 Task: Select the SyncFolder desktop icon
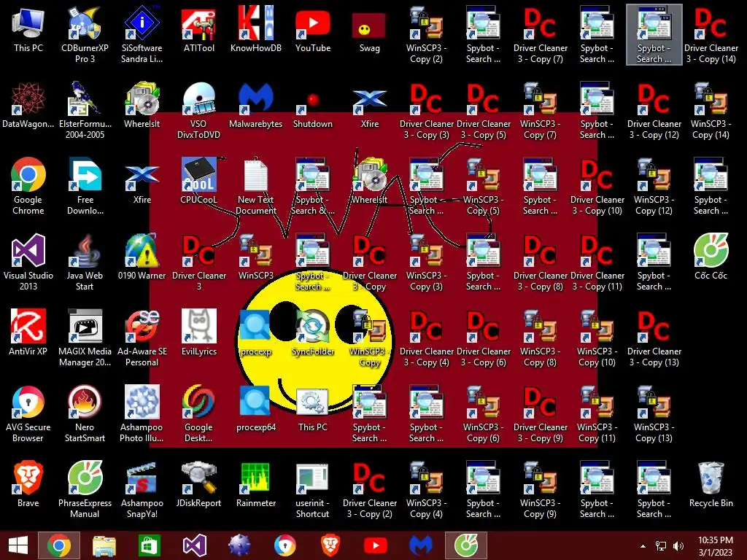click(x=313, y=332)
